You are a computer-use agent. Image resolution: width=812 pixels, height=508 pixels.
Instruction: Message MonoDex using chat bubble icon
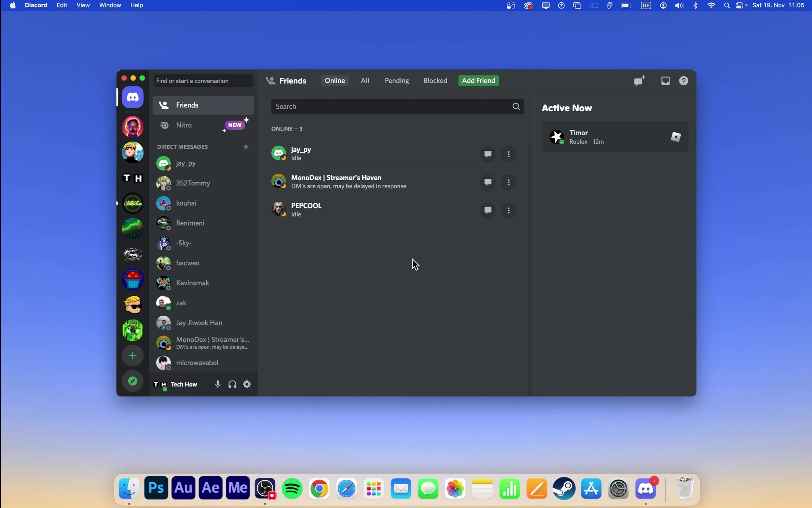point(488,183)
